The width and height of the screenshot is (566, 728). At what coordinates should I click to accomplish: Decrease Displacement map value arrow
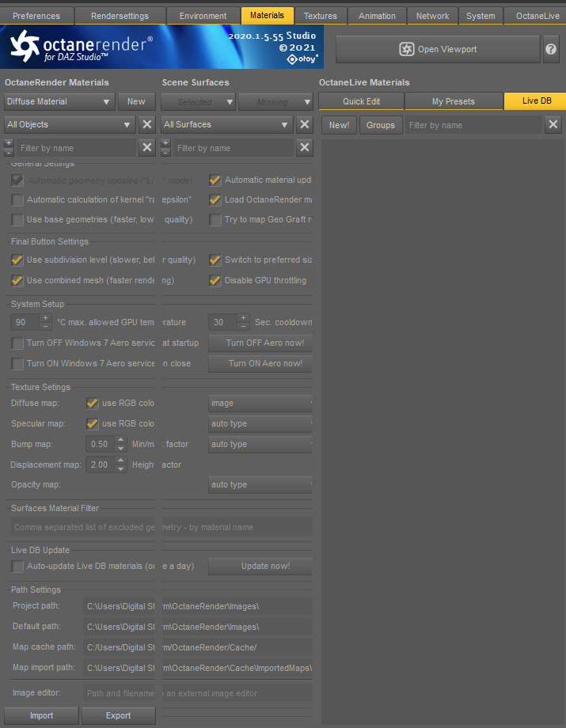tap(121, 469)
